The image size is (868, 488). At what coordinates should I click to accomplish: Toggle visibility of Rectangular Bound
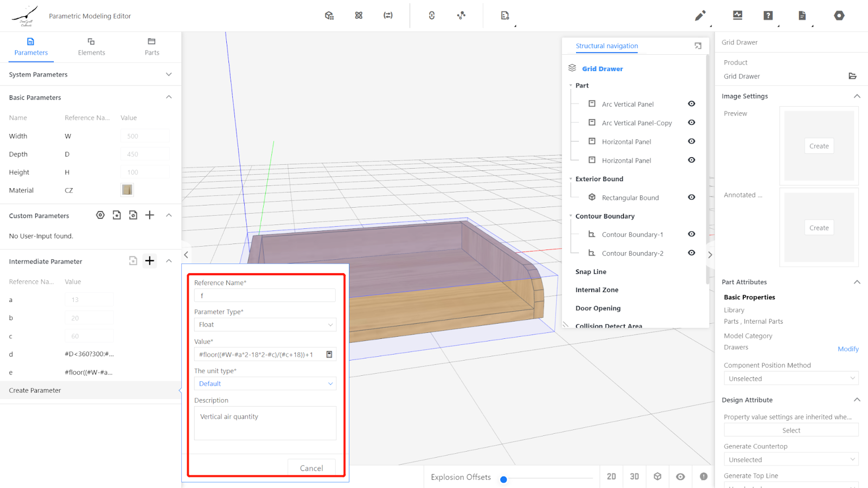coord(691,197)
